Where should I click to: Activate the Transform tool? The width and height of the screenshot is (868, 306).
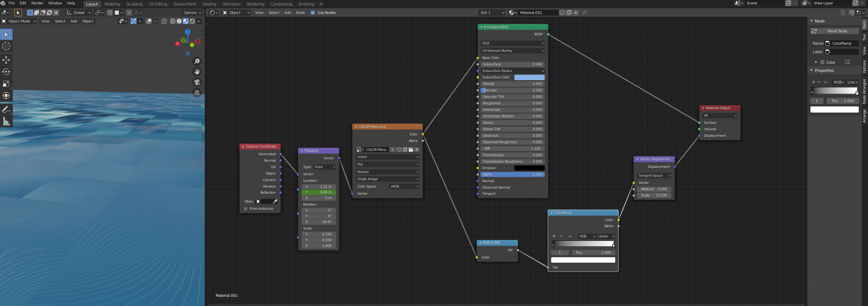(6, 96)
